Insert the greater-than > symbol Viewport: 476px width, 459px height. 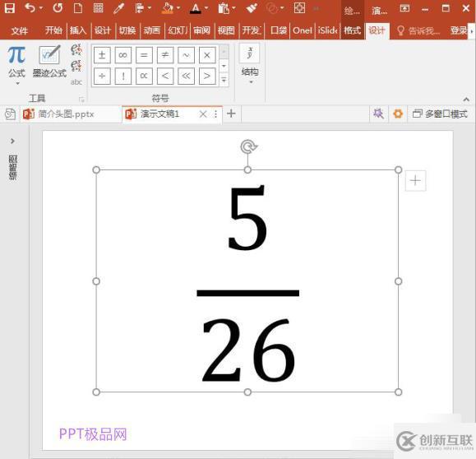[207, 76]
